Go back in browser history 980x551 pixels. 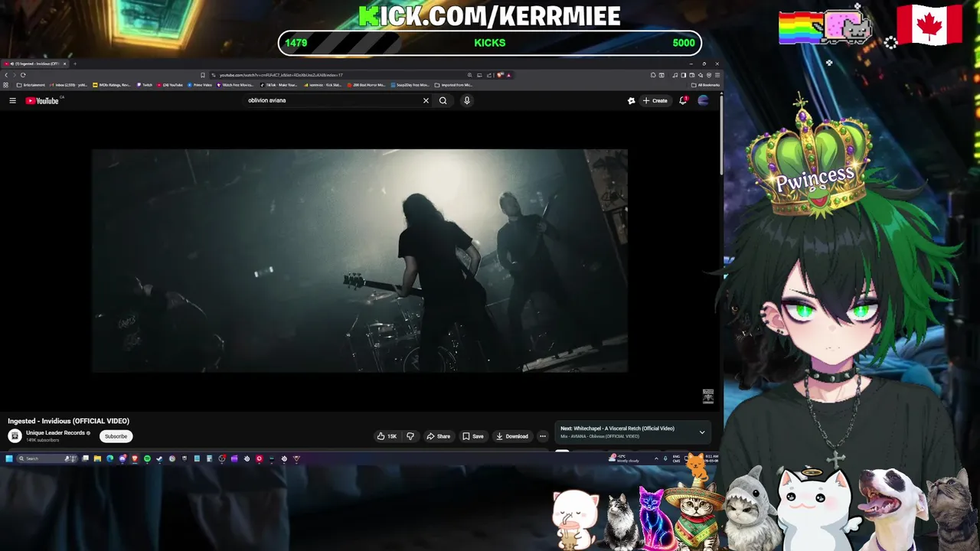tap(6, 75)
